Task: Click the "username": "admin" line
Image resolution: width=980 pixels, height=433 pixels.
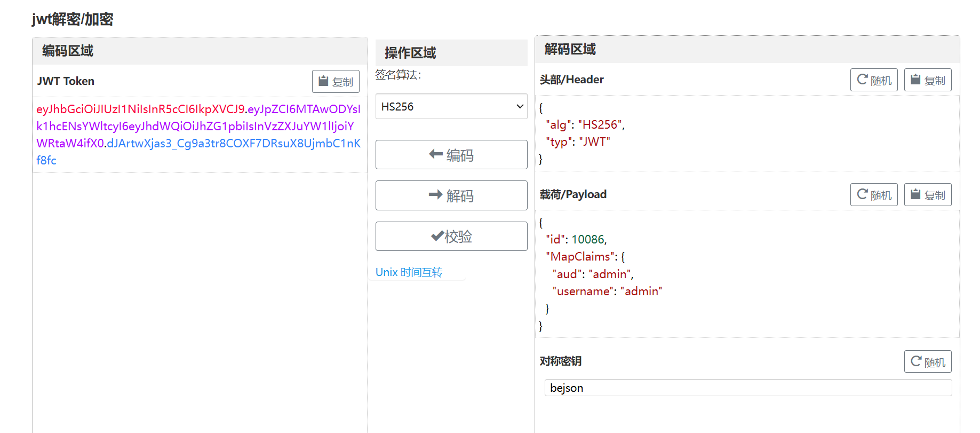Action: coord(607,292)
